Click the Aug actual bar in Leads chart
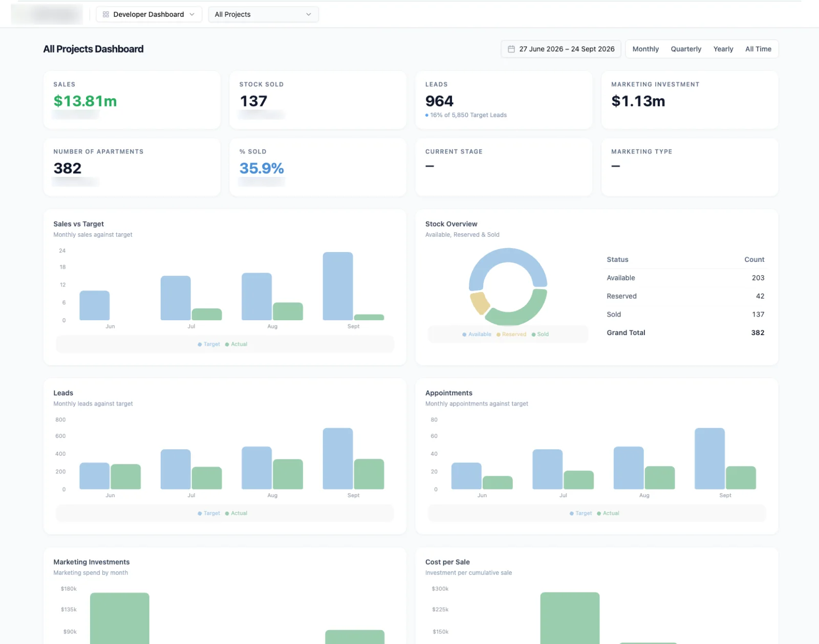This screenshot has height=644, width=819. click(x=288, y=474)
